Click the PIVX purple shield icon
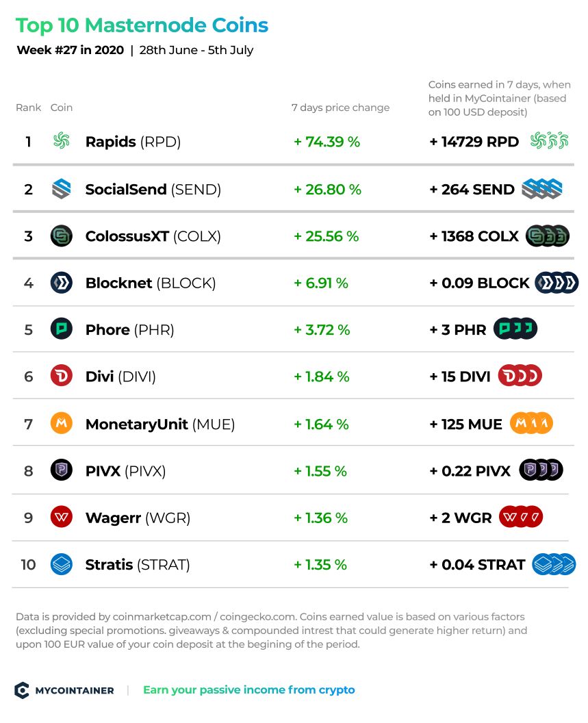Screen dimensions: 588x723 click(62, 470)
